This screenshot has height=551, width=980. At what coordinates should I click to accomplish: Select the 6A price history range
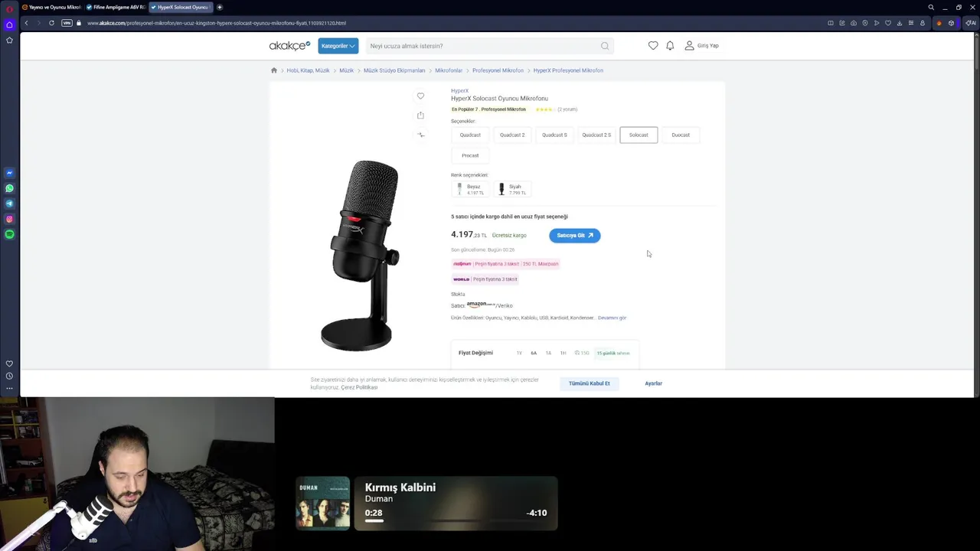pyautogui.click(x=534, y=354)
